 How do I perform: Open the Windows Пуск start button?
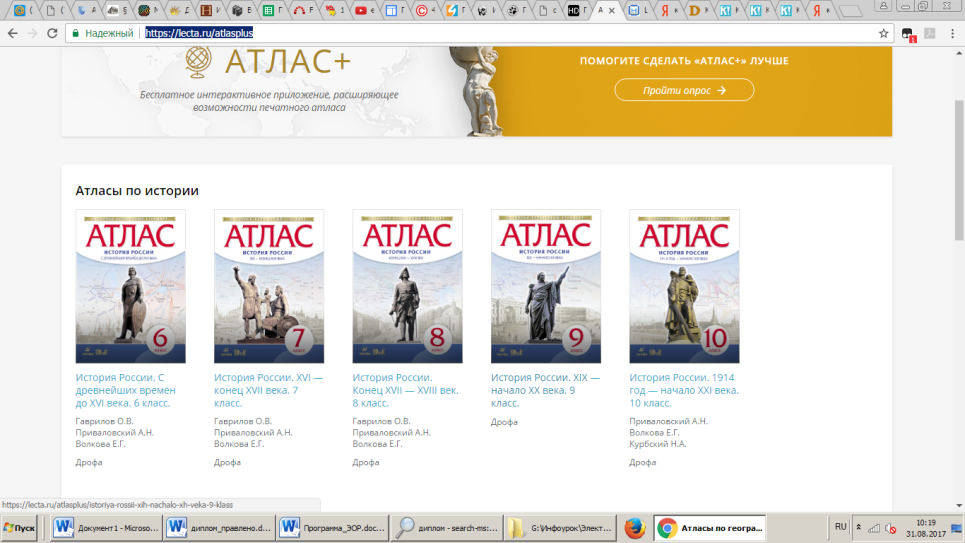[19, 528]
